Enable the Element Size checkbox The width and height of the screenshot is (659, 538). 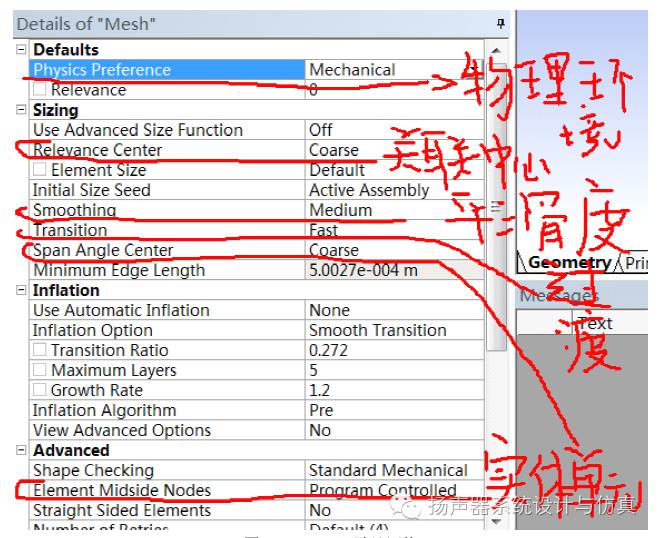pyautogui.click(x=39, y=170)
